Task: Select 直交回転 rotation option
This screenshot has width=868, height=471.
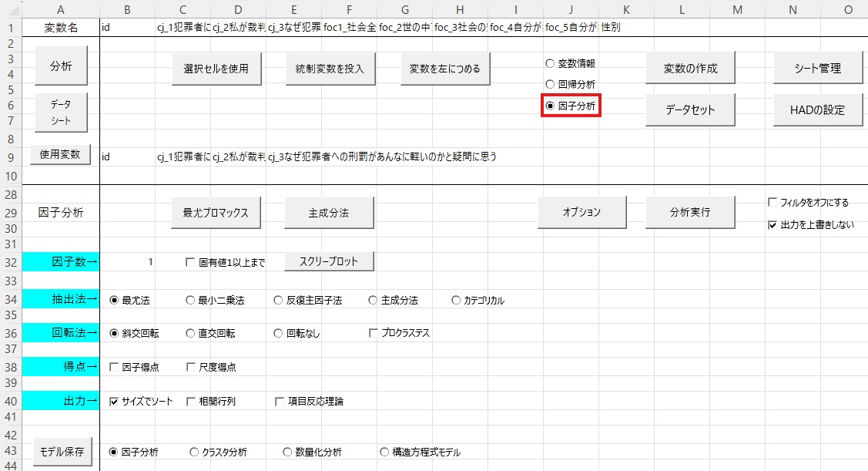Action: (191, 334)
